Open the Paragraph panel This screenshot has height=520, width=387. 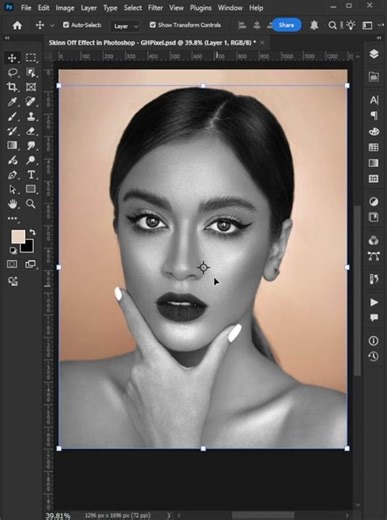tap(374, 115)
